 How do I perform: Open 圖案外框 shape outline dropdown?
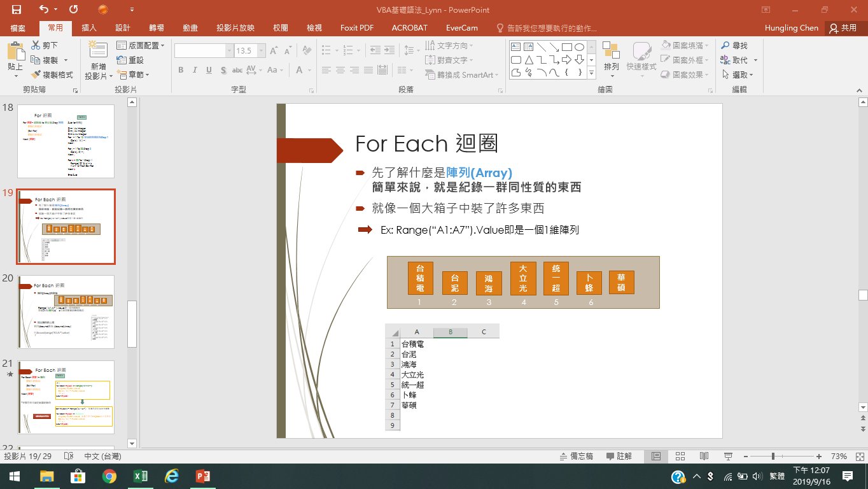tap(686, 60)
